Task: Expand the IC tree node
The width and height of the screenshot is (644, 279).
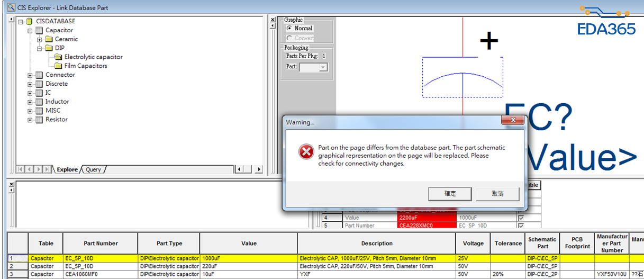Action: click(x=30, y=93)
